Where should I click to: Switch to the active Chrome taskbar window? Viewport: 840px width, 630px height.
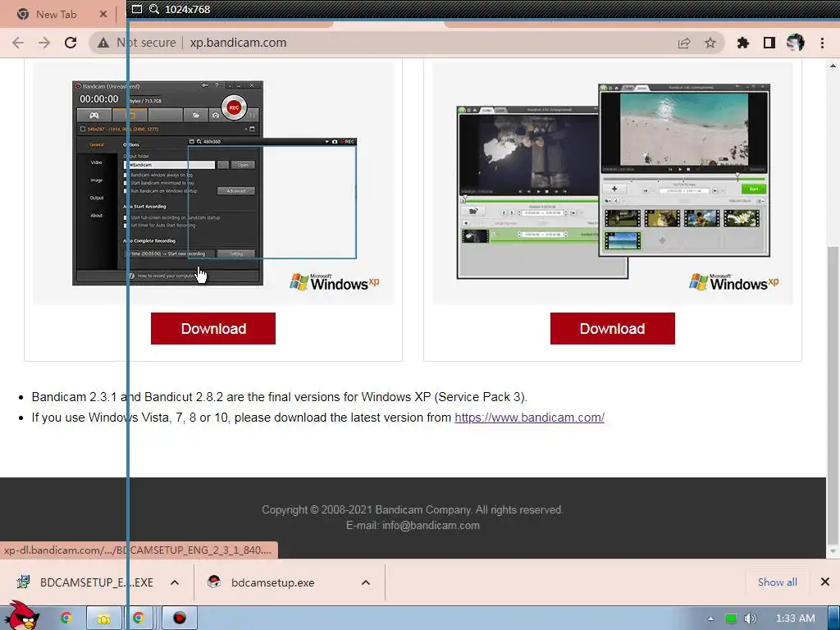139,619
